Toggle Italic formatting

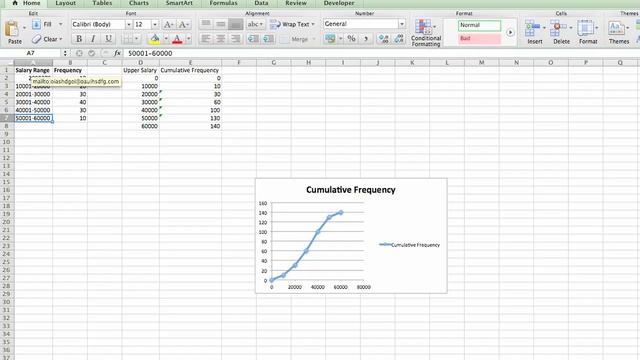93,39
